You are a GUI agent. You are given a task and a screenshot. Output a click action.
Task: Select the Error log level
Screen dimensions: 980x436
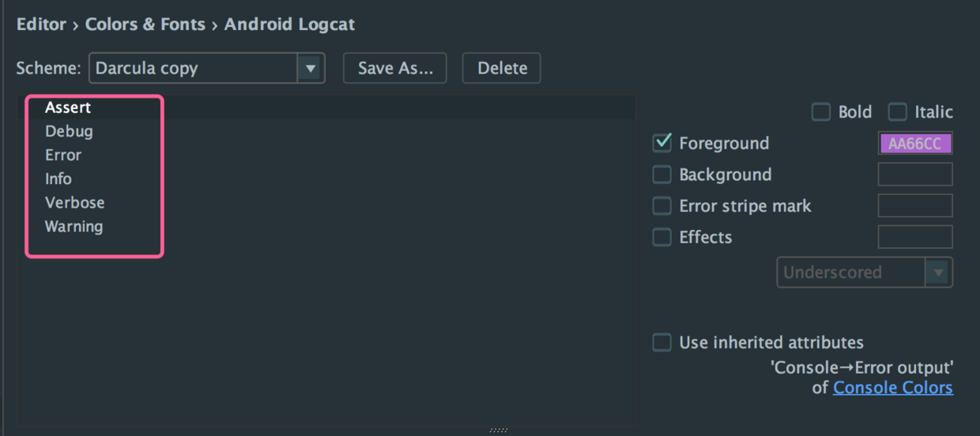click(63, 155)
